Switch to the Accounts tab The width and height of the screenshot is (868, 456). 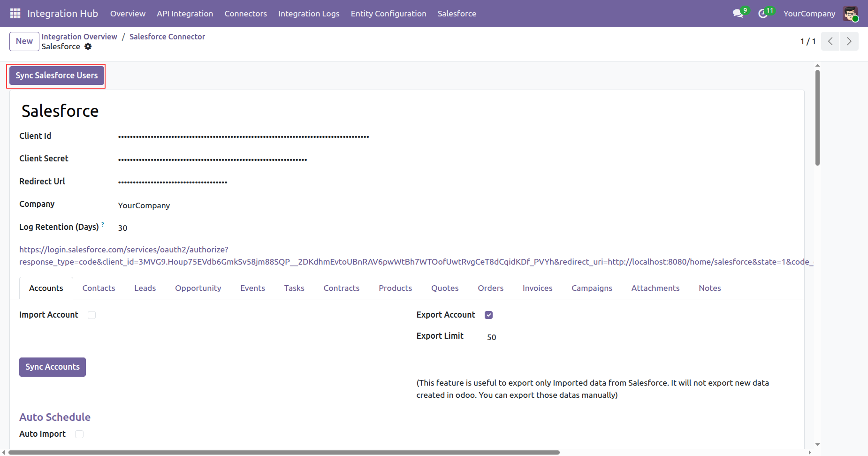coord(46,288)
